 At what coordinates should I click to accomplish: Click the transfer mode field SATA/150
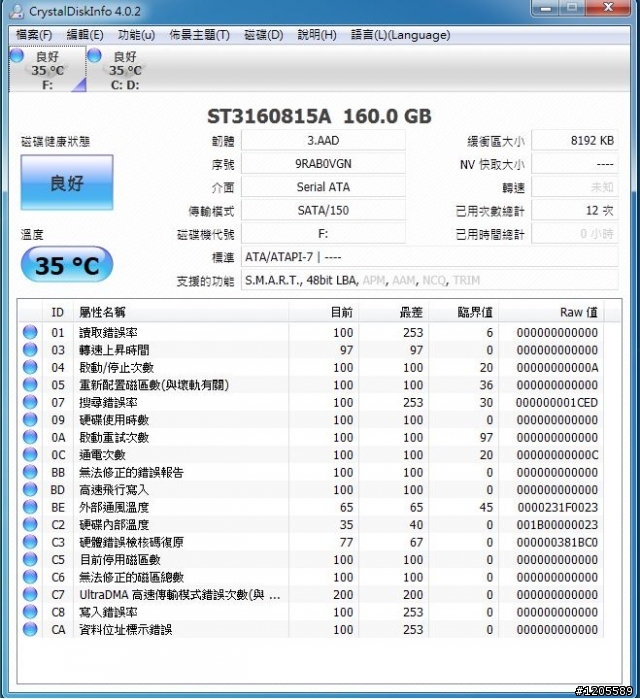pyautogui.click(x=323, y=210)
